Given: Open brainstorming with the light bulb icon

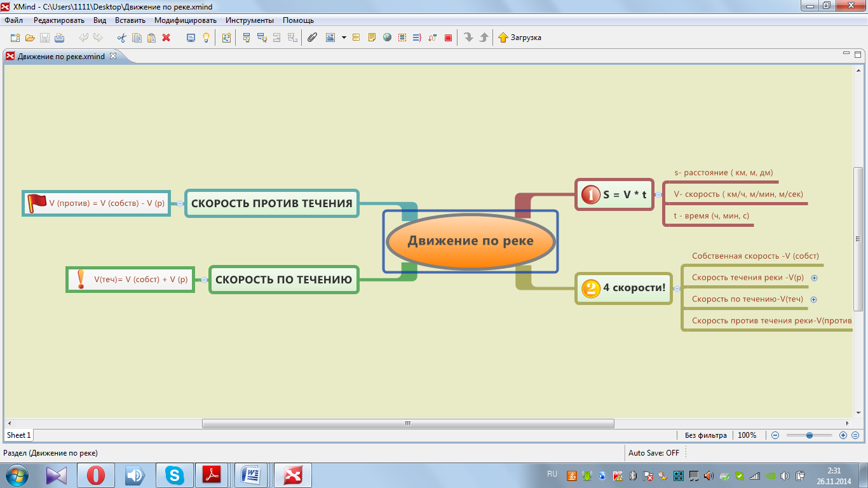Looking at the screenshot, I should (x=206, y=37).
